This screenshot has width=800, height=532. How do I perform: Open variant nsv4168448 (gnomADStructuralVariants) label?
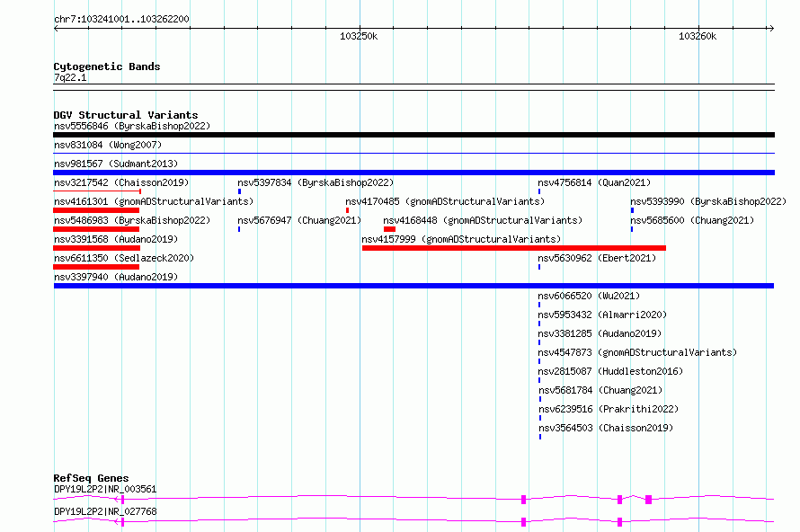tap(483, 220)
